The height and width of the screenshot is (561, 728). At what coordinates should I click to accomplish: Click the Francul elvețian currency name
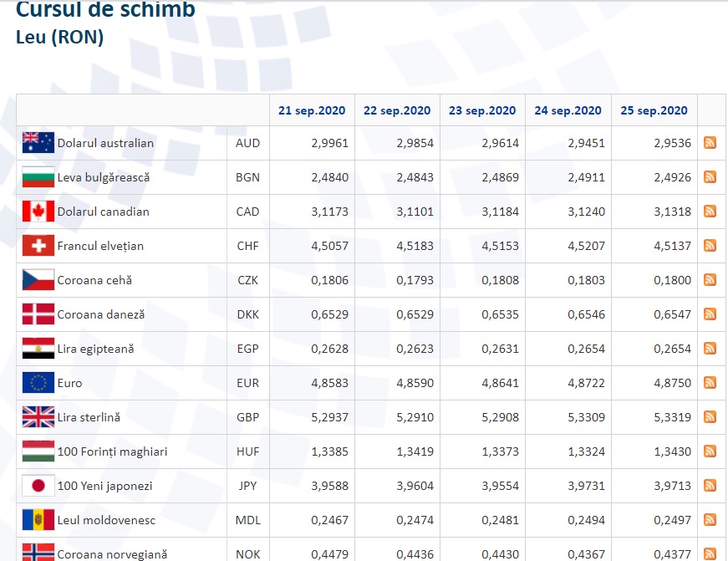100,246
